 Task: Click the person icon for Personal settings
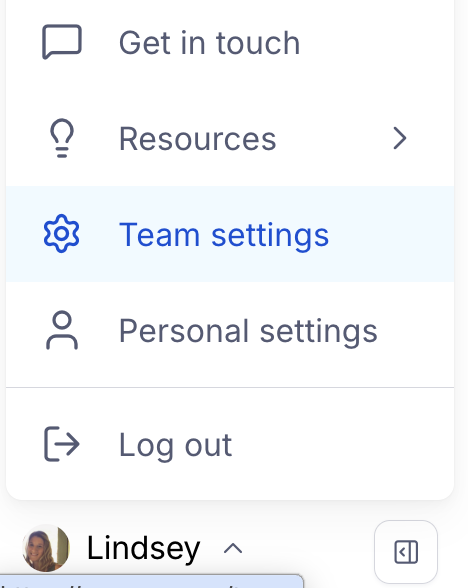(x=62, y=330)
